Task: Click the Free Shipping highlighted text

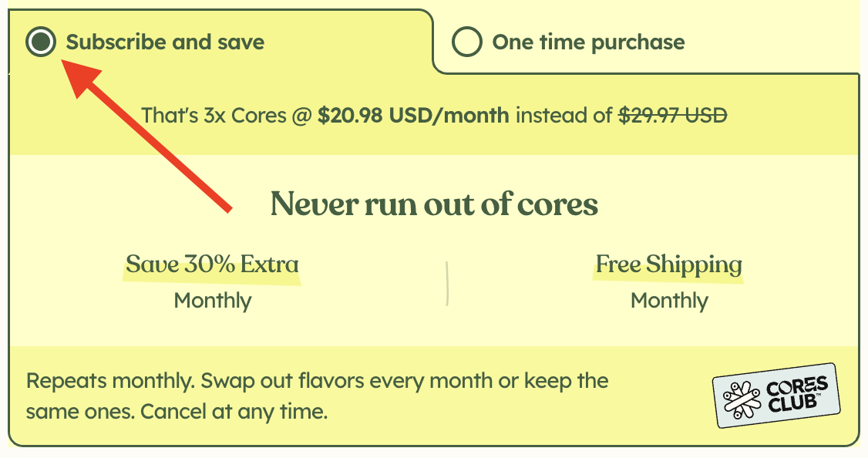Action: pyautogui.click(x=668, y=264)
